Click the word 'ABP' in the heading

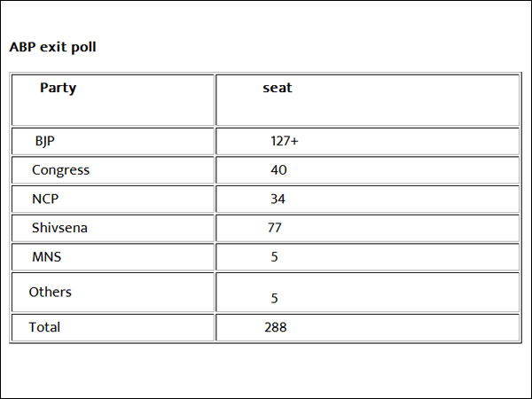(x=22, y=47)
